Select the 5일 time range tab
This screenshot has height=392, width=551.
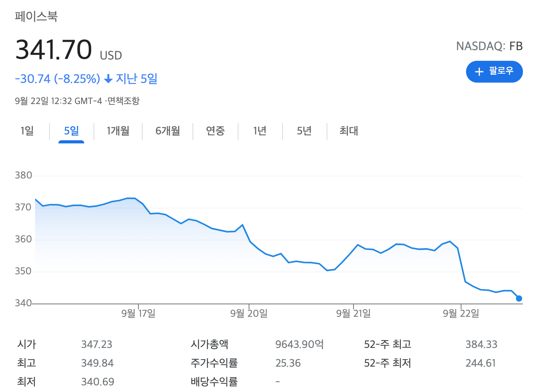pyautogui.click(x=71, y=131)
